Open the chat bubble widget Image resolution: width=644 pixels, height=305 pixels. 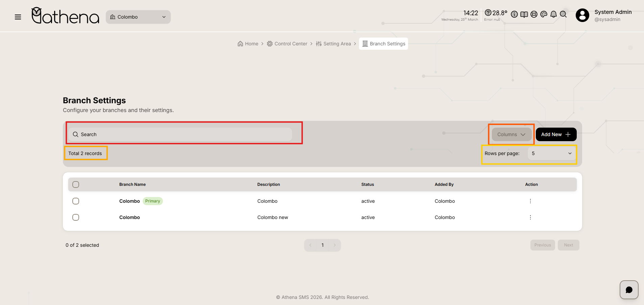pyautogui.click(x=629, y=290)
